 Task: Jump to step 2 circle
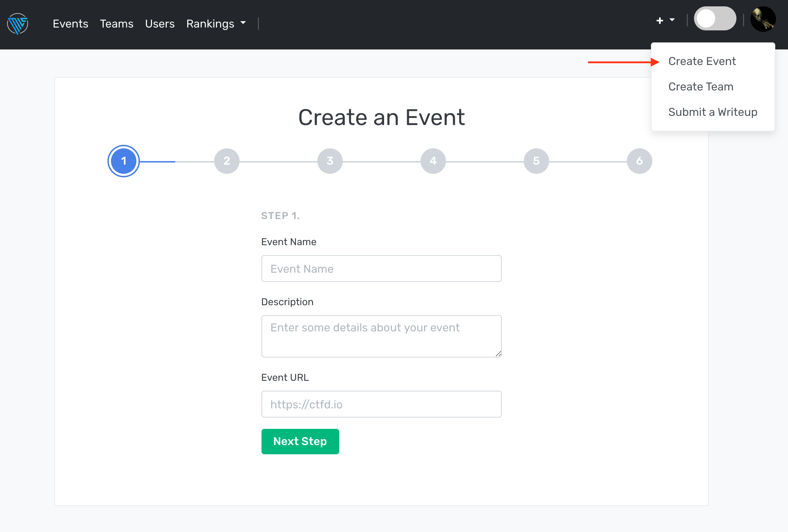click(x=227, y=161)
